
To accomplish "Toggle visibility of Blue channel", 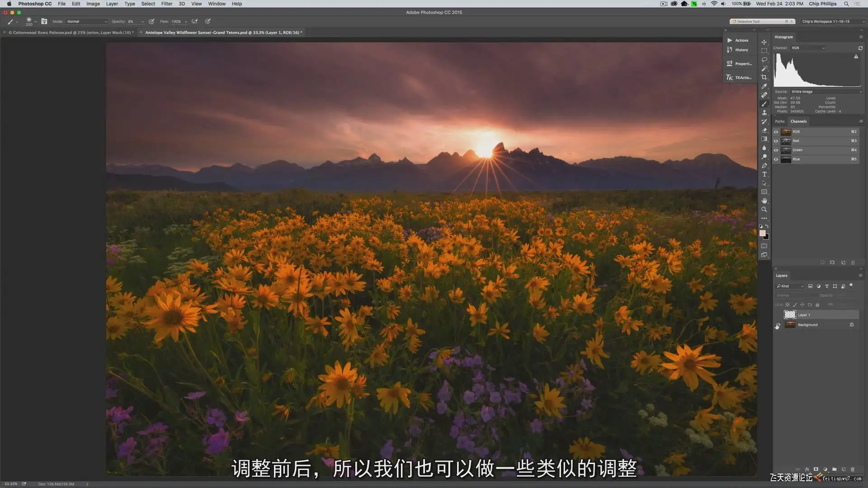I will (776, 159).
